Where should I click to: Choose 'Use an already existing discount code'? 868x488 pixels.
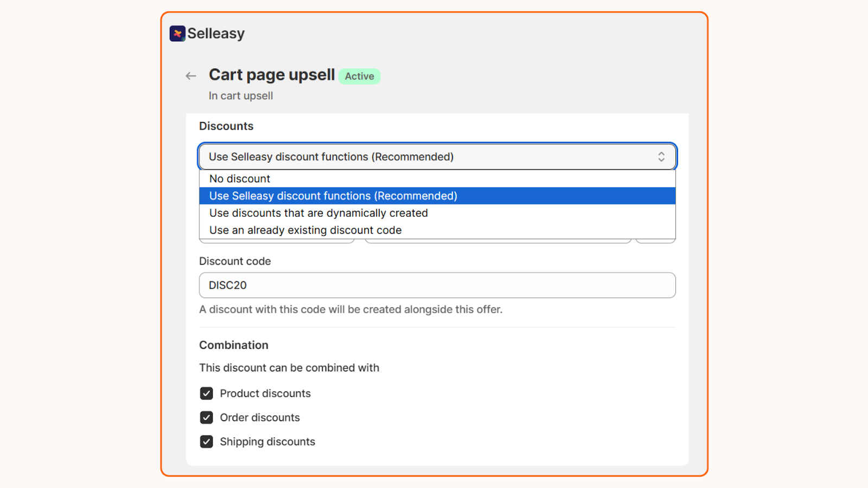305,230
